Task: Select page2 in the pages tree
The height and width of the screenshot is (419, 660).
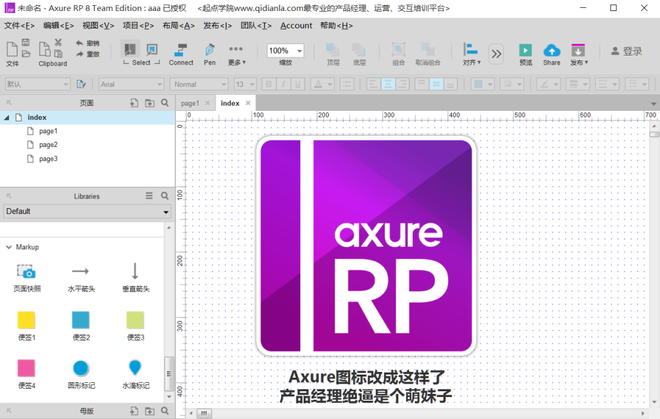Action: (x=48, y=145)
